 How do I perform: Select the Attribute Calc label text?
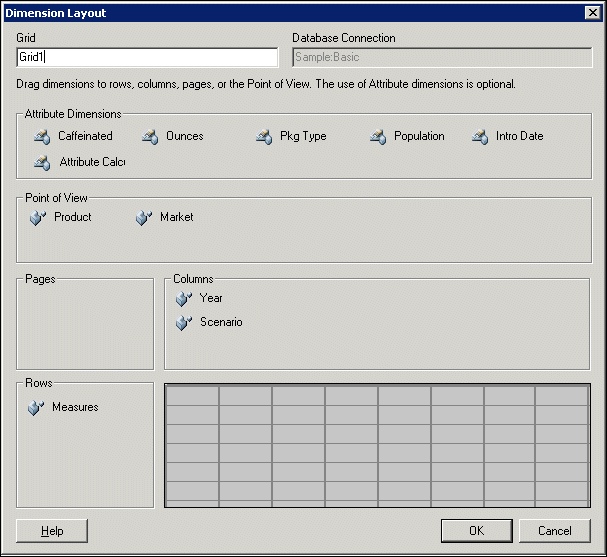[x=93, y=162]
